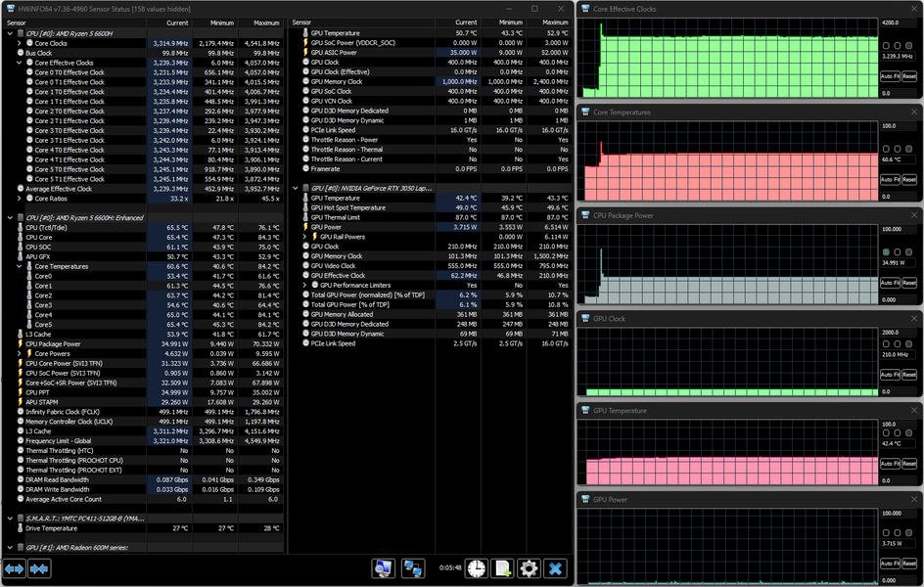This screenshot has width=924, height=587.
Task: Click the Maximum column header in right panel
Action: point(555,23)
